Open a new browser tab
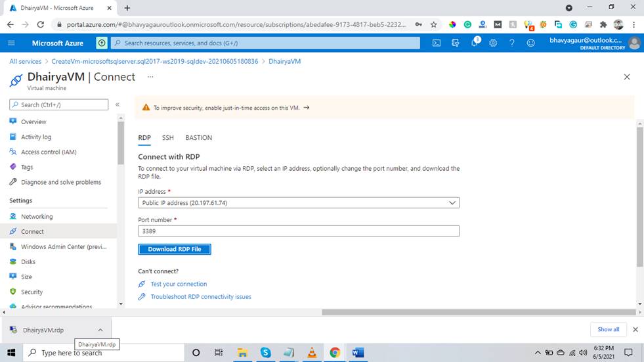The width and height of the screenshot is (644, 362). tap(127, 8)
